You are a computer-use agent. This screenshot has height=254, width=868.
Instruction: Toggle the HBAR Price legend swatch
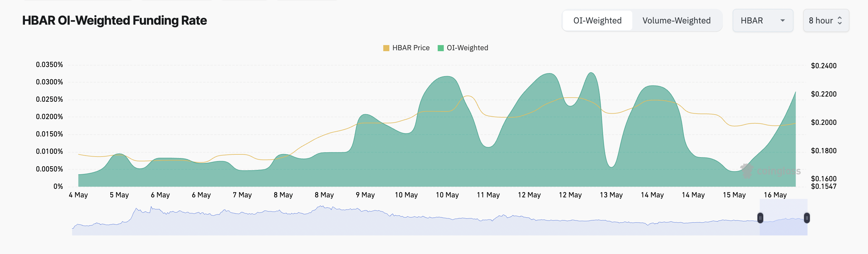(386, 48)
